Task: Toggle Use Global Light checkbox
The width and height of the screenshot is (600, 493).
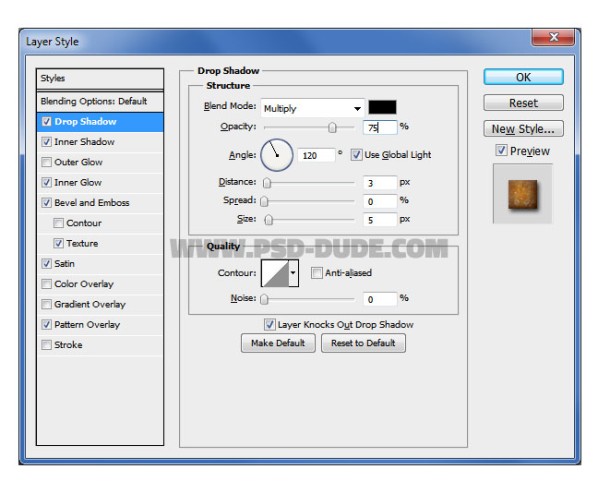Action: click(x=356, y=155)
